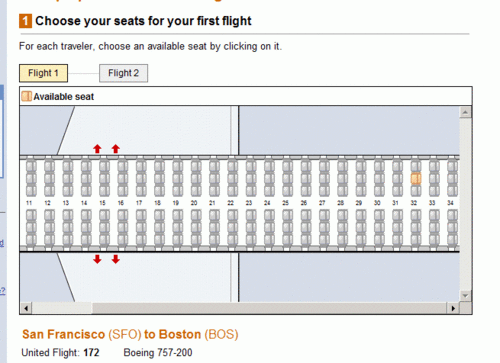The width and height of the screenshot is (500, 363).
Task: Click the upper aisle seat in row 15
Action: (x=104, y=191)
